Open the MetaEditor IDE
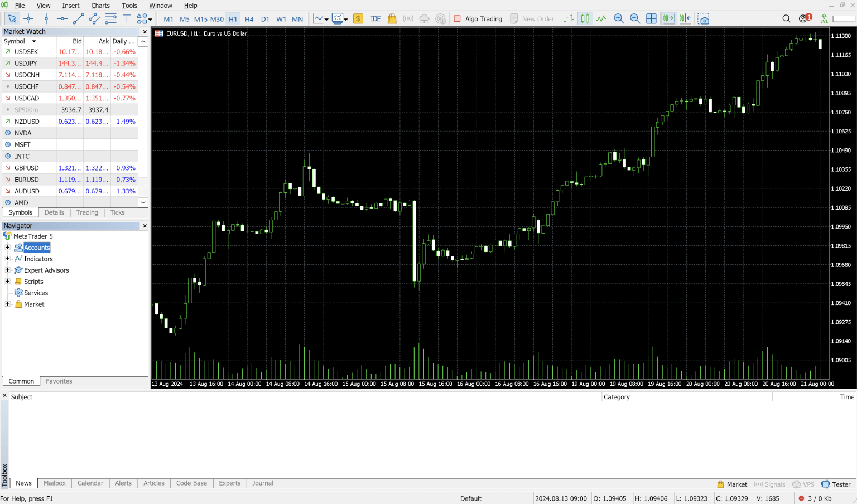The width and height of the screenshot is (857, 504). point(376,19)
